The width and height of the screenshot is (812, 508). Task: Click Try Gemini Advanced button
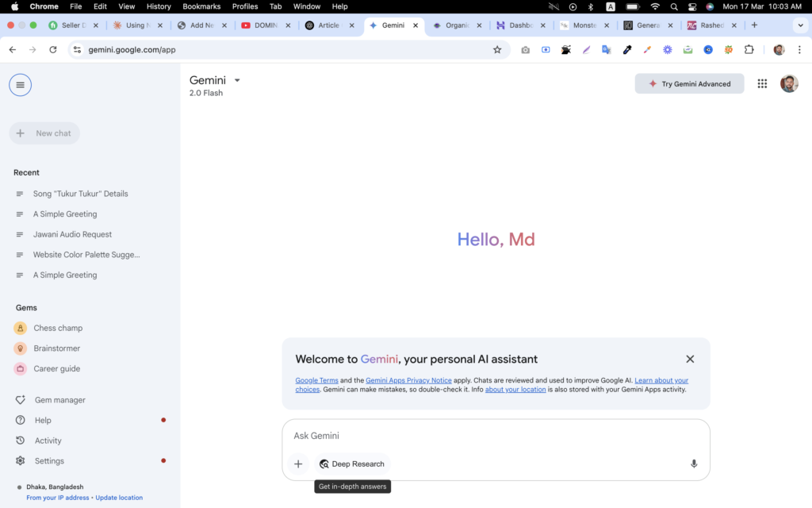(689, 84)
